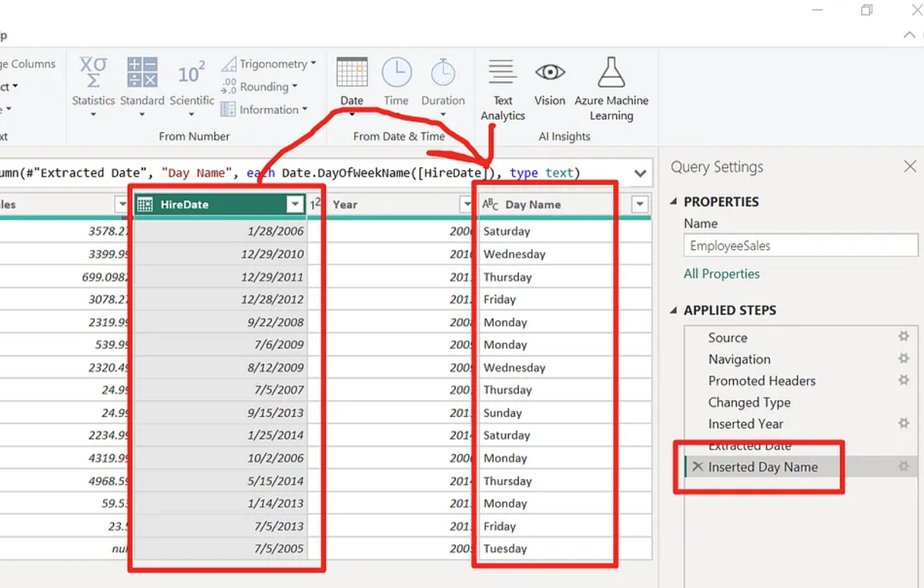
Task: Collapse the APPLIED STEPS section
Action: tap(673, 311)
